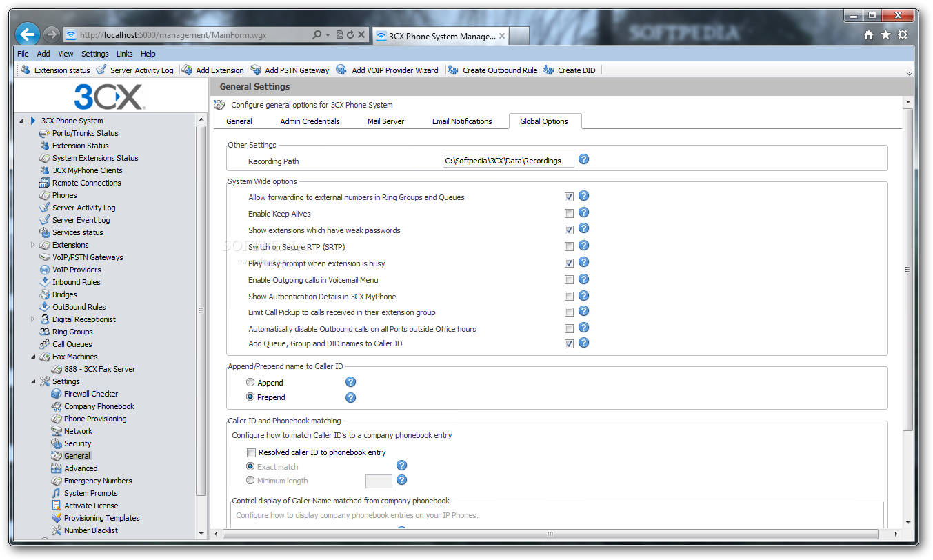Uncheck Show extensions with weak passwords

point(569,230)
